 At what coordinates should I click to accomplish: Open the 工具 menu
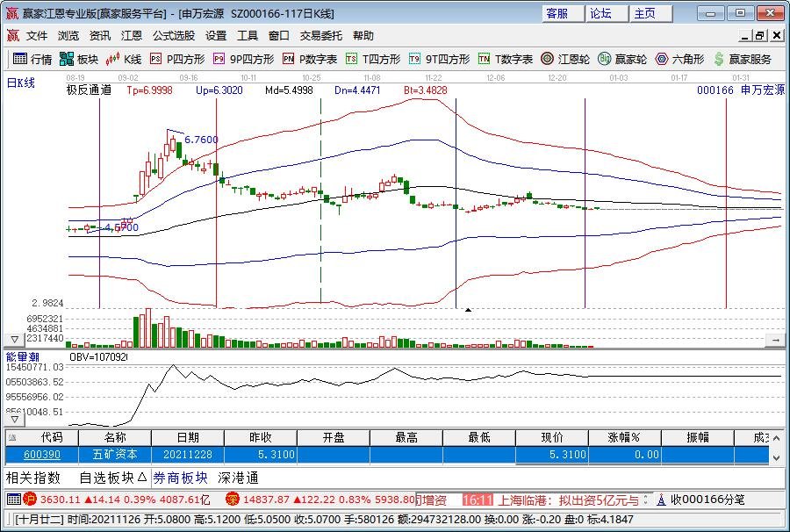(x=248, y=35)
